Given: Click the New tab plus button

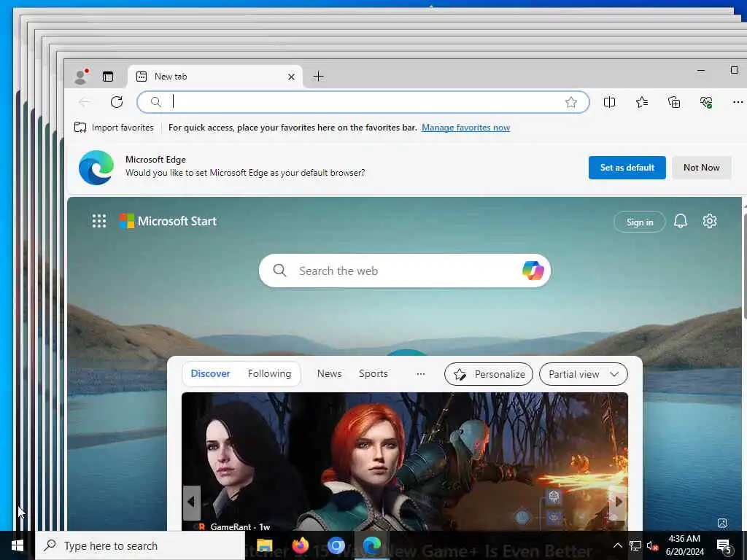Looking at the screenshot, I should (x=318, y=76).
